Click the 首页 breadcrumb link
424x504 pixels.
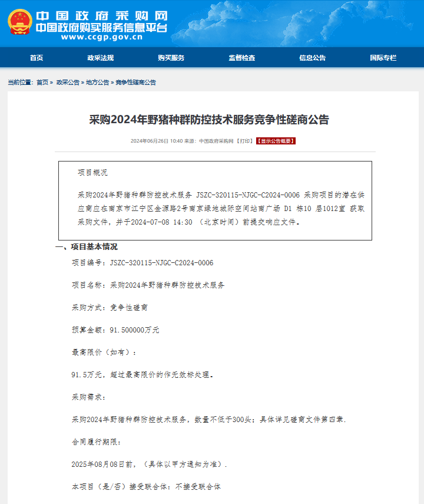click(x=42, y=83)
